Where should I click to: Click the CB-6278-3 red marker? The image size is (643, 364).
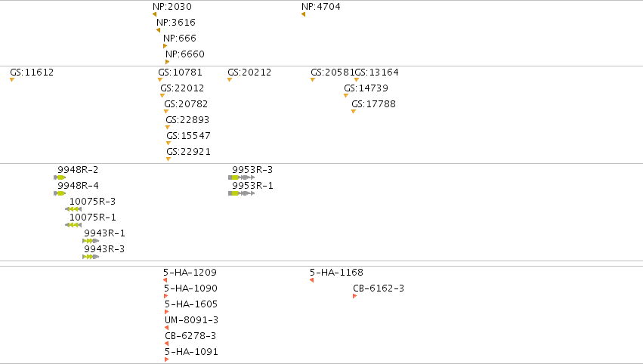click(166, 344)
